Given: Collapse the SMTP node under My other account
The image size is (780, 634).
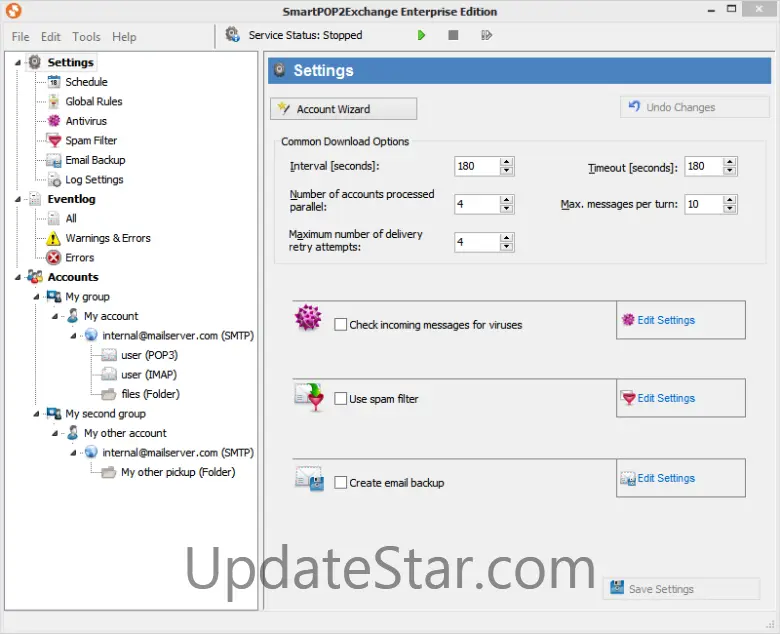Looking at the screenshot, I should coord(73,453).
